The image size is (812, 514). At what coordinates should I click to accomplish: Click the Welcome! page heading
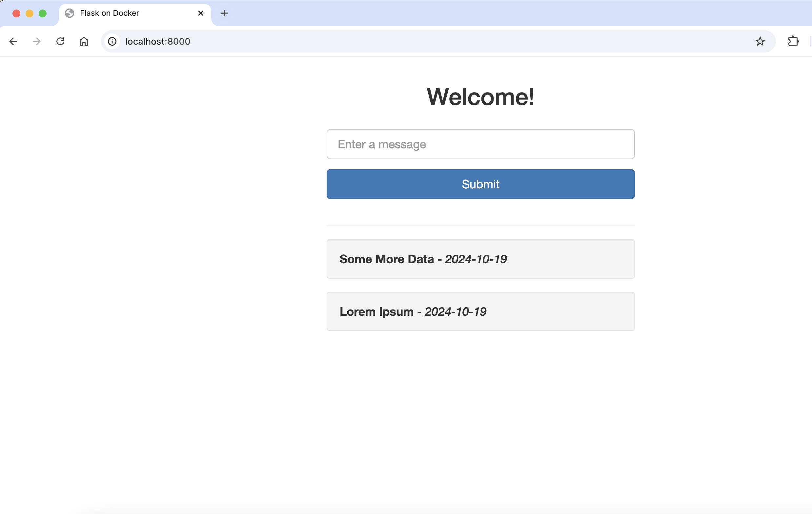(480, 97)
